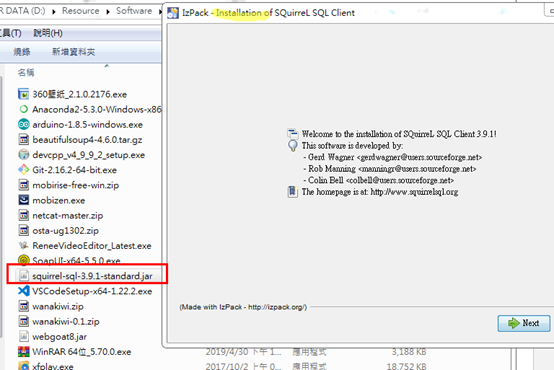554x370 pixels.
Task: Click mobizen.exe file name
Action: [59, 201]
